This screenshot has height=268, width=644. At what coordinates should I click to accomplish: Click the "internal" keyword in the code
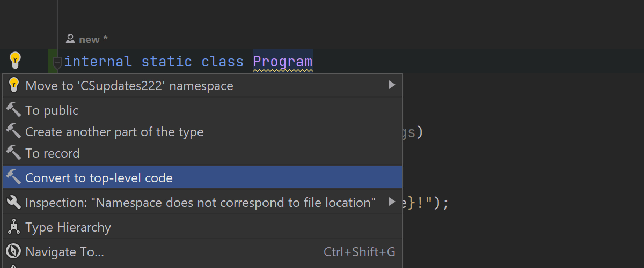[x=98, y=62]
